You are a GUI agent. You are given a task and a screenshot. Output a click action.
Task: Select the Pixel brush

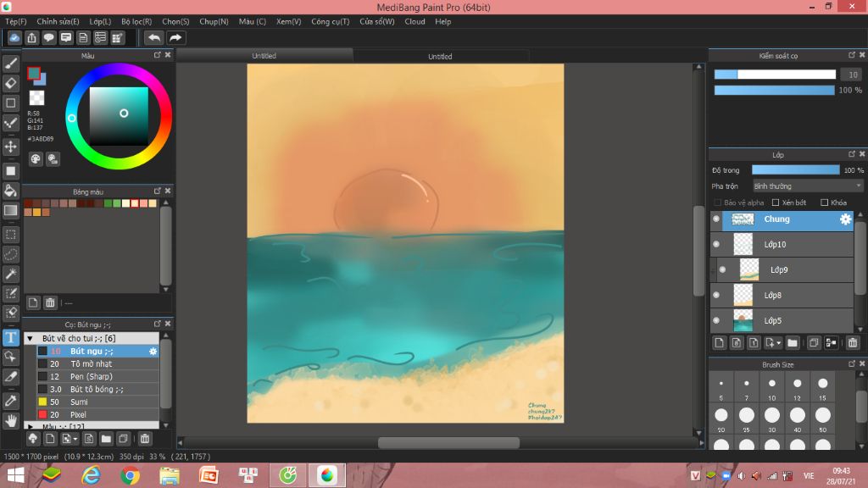click(x=97, y=415)
